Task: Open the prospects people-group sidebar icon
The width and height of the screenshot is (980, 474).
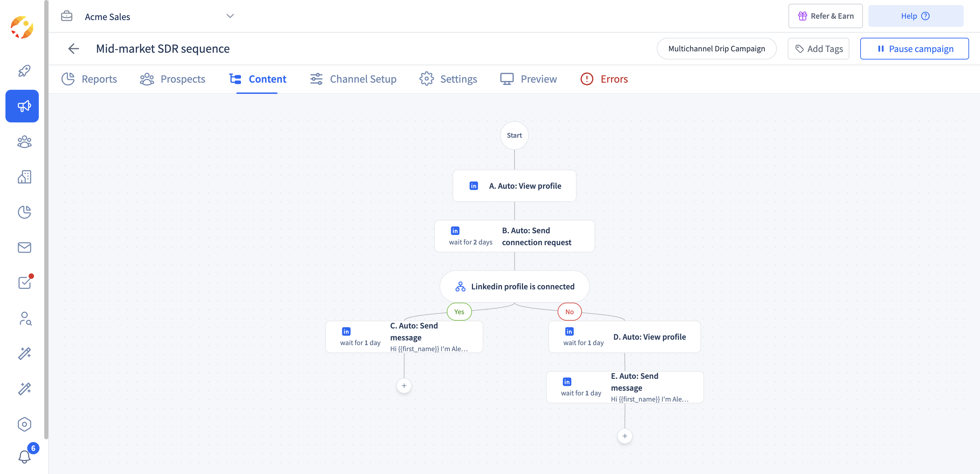Action: pyautogui.click(x=24, y=141)
